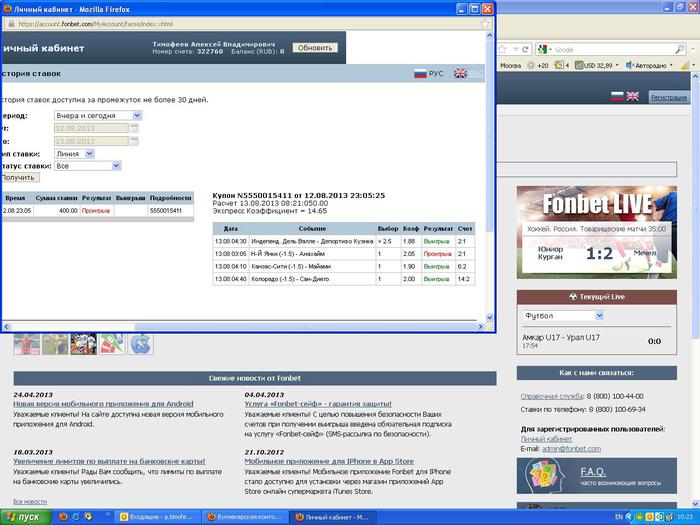Open the Google search engine selector icon
Viewport: 700px width, 525px height.
click(545, 49)
